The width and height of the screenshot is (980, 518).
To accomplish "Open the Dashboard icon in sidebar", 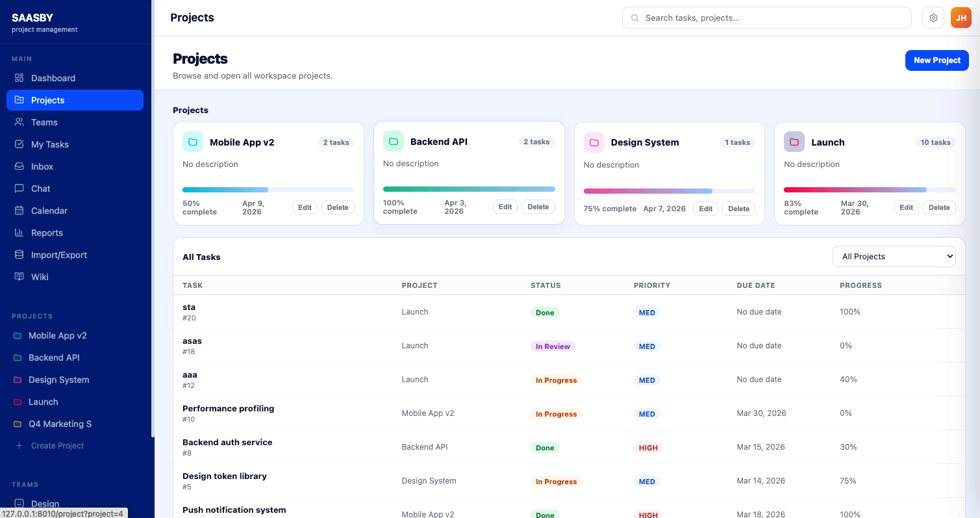I will 19,78.
